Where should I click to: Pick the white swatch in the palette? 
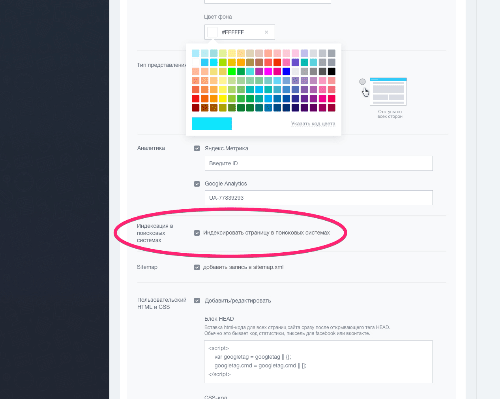pyautogui.click(x=196, y=62)
